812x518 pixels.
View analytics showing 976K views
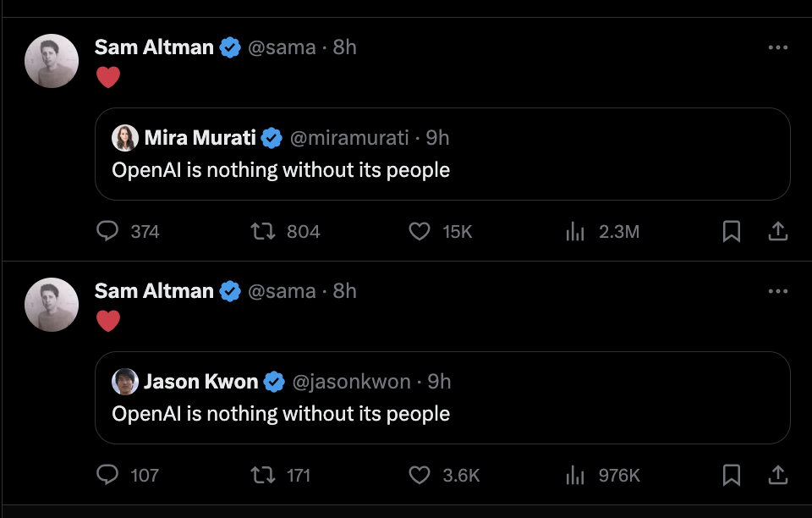(575, 475)
